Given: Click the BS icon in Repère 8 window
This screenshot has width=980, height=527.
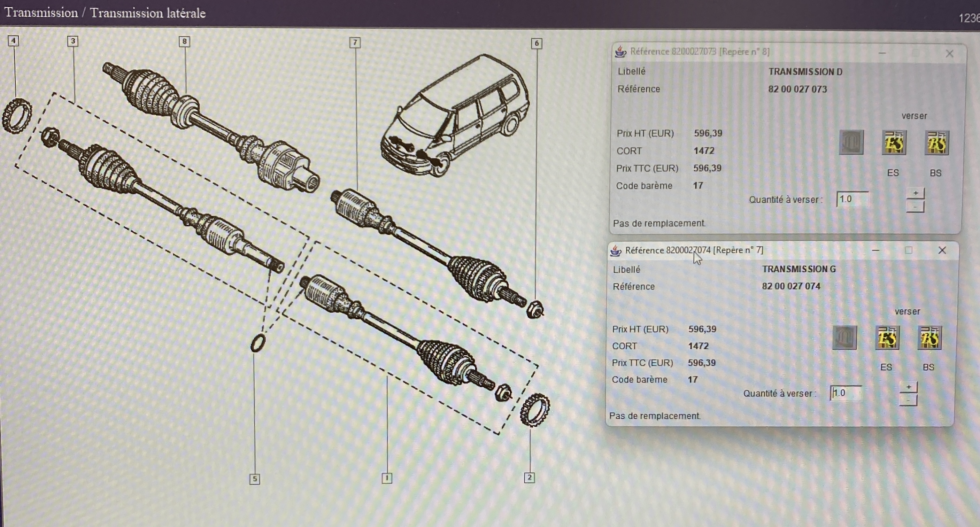Looking at the screenshot, I should [937, 142].
